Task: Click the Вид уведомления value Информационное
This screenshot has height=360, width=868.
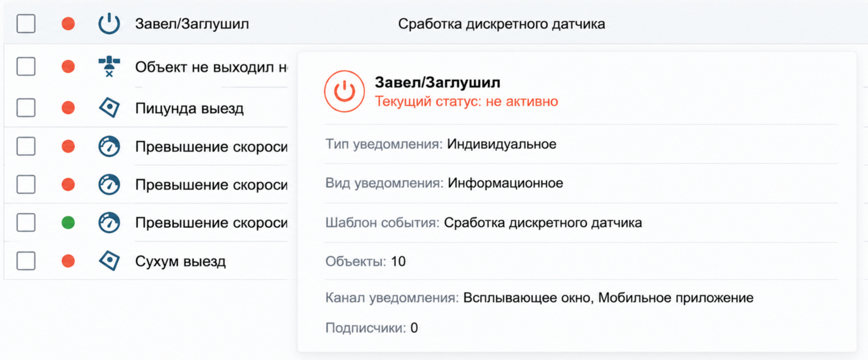Action: click(x=505, y=183)
